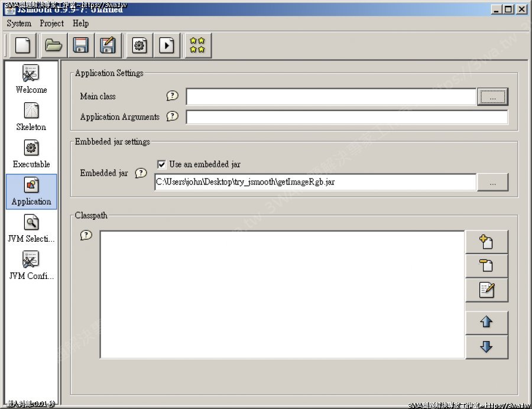The width and height of the screenshot is (532, 409).
Task: Go to the JVM Configuration sidebar item
Action: [x=31, y=265]
